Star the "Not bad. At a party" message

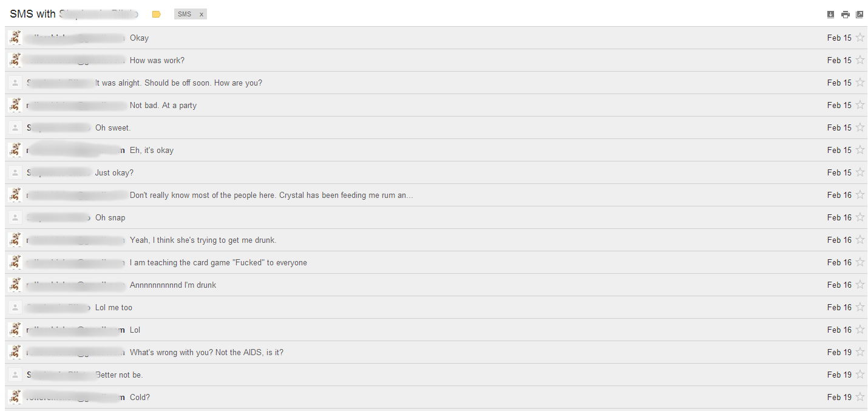860,105
